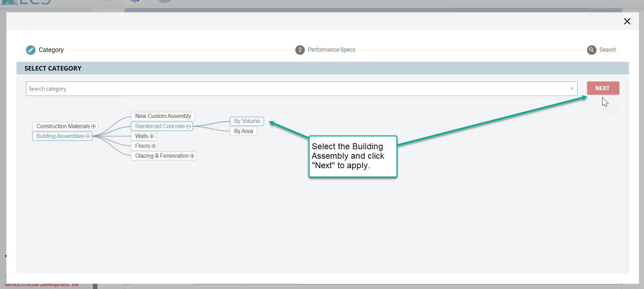
Task: Select the Building Assemblies label
Action: coord(60,136)
